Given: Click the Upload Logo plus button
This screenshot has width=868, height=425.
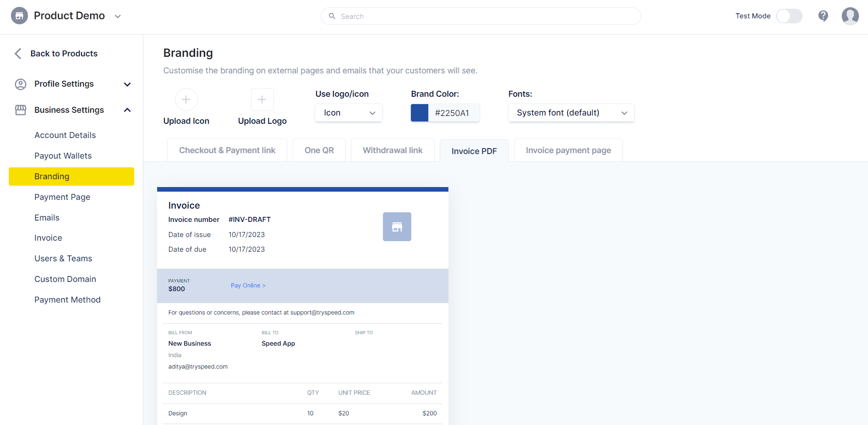Looking at the screenshot, I should [x=262, y=99].
